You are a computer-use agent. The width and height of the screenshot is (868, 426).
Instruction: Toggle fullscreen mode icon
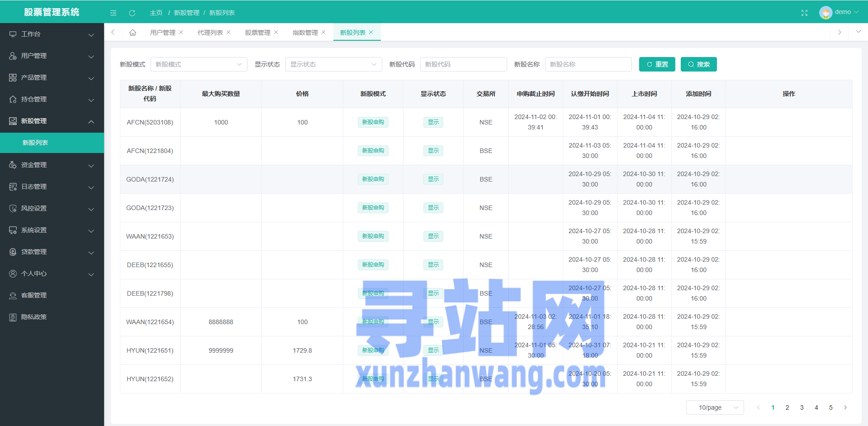(804, 13)
